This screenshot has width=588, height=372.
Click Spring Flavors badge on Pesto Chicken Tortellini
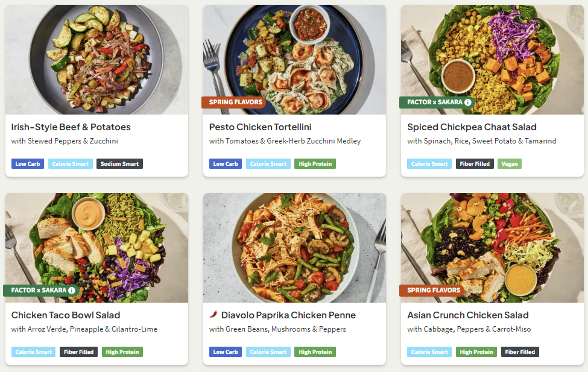(x=235, y=102)
